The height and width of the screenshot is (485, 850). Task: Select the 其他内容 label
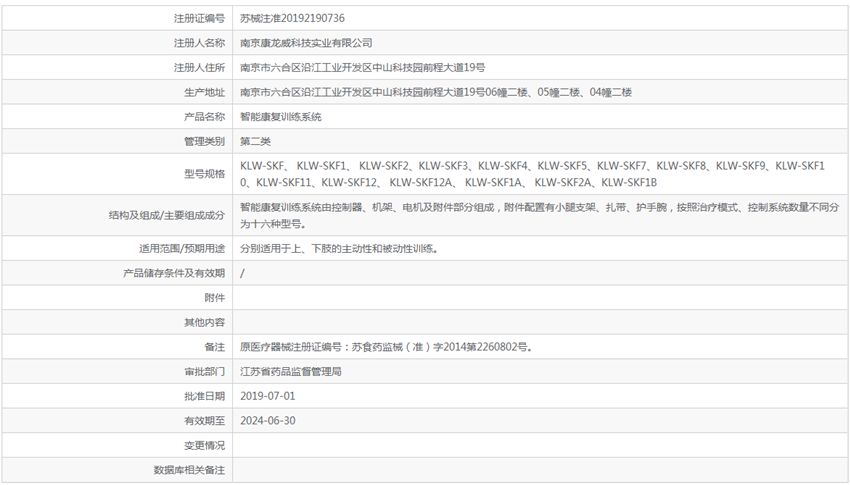(204, 322)
